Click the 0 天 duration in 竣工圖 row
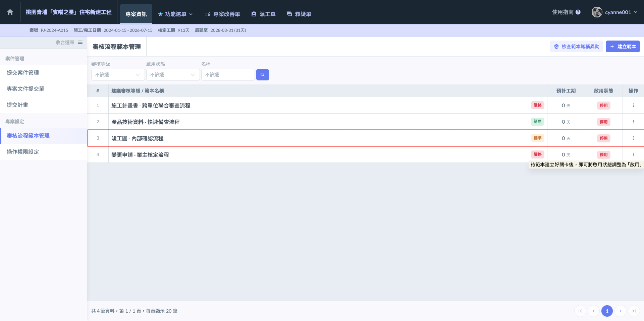Viewport: 644px width, 321px height. (566, 138)
